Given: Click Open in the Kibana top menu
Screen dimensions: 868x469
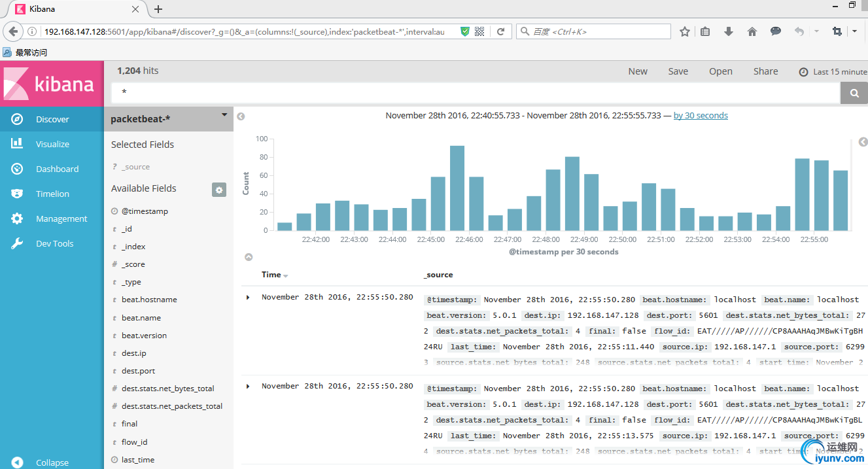Looking at the screenshot, I should pos(721,71).
